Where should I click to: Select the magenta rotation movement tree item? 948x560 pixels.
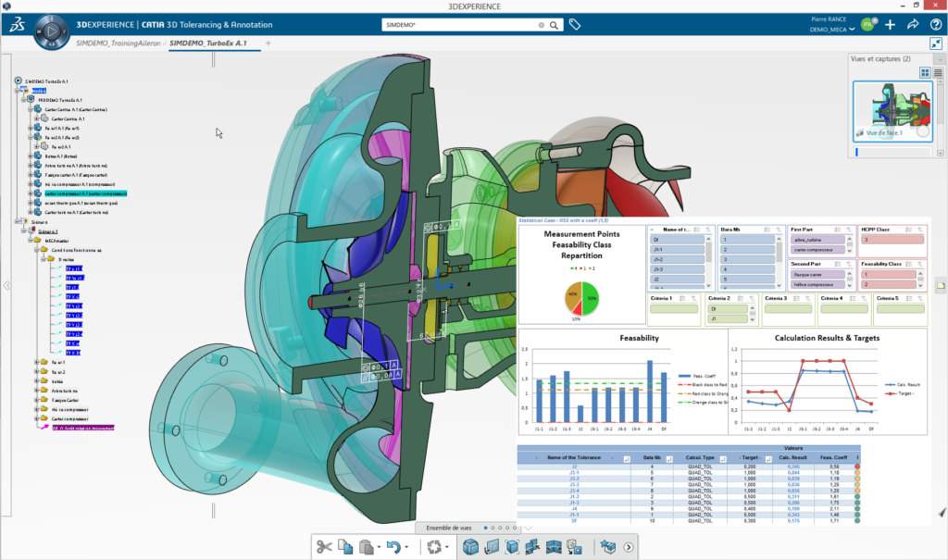pyautogui.click(x=82, y=428)
